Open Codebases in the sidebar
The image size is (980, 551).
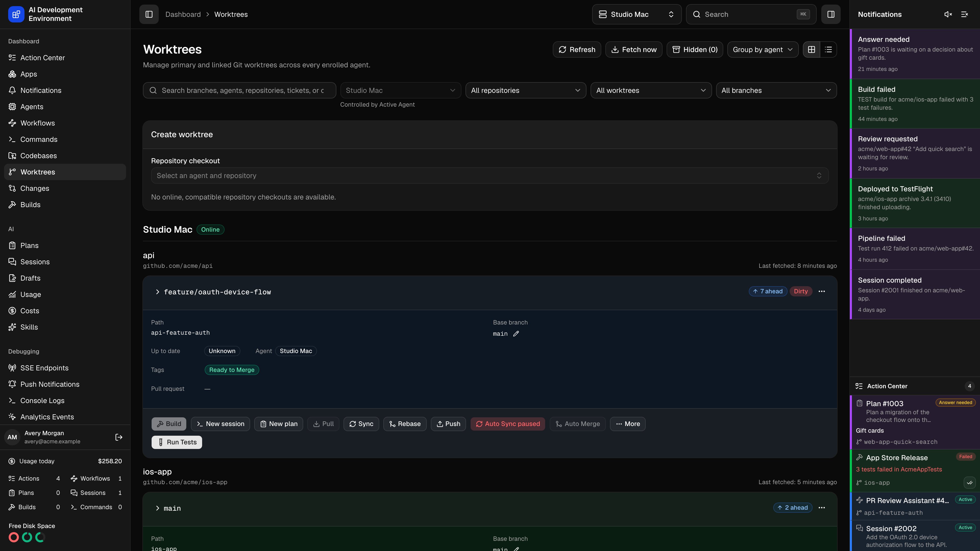pos(65,156)
